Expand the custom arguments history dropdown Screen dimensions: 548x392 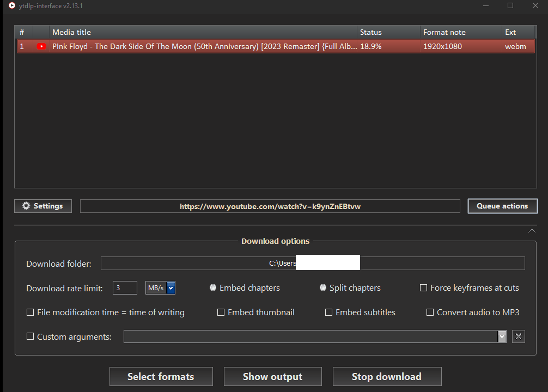coord(502,336)
